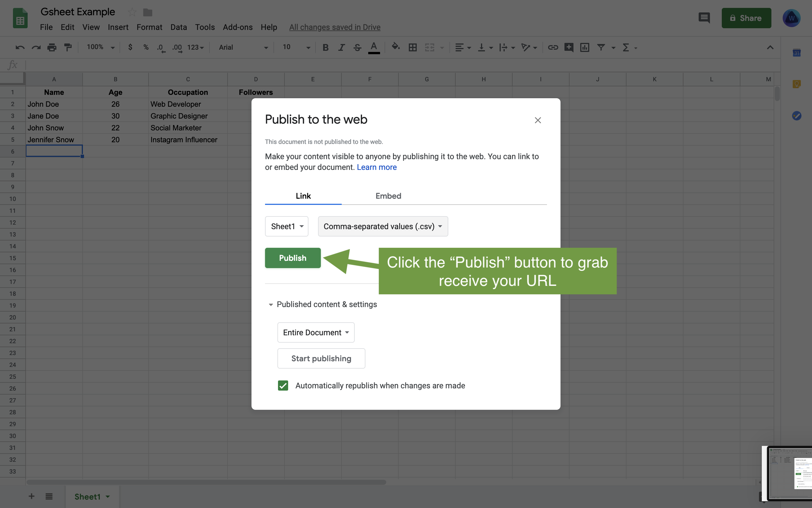The image size is (812, 508).
Task: Click the Sheets home icon
Action: coord(20,18)
